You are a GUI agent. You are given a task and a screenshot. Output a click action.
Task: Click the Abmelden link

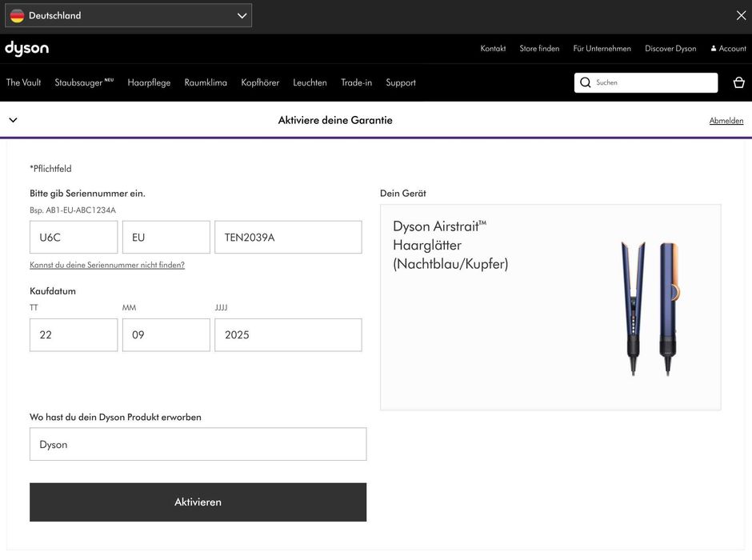pos(726,121)
